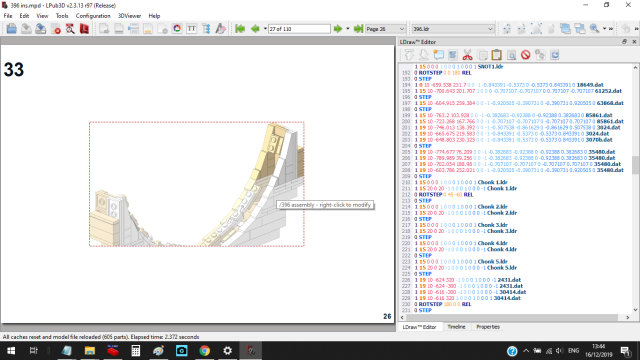Switch to the Timeline tab

coord(456,327)
